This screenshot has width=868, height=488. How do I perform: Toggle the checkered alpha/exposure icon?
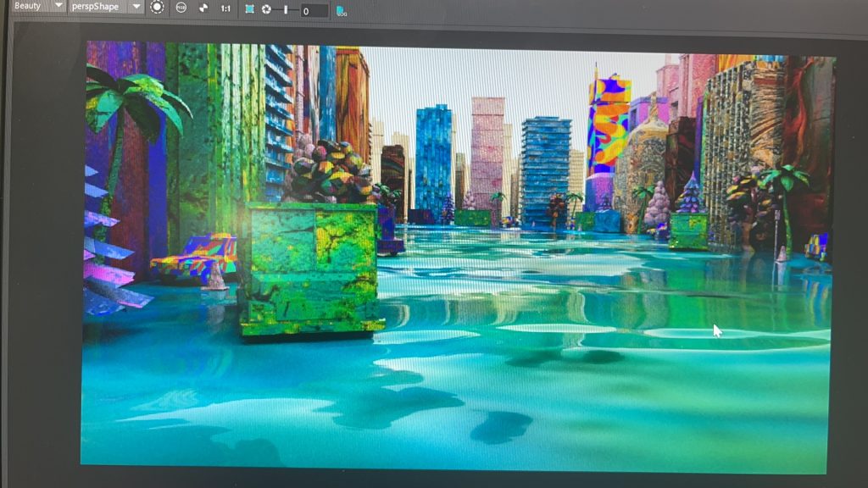pyautogui.click(x=203, y=8)
